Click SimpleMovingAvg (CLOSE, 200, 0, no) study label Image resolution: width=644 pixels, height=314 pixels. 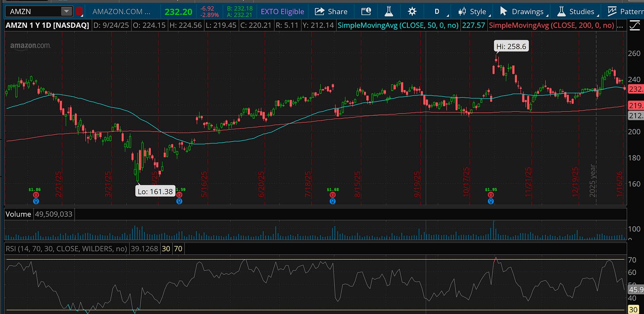click(552, 26)
